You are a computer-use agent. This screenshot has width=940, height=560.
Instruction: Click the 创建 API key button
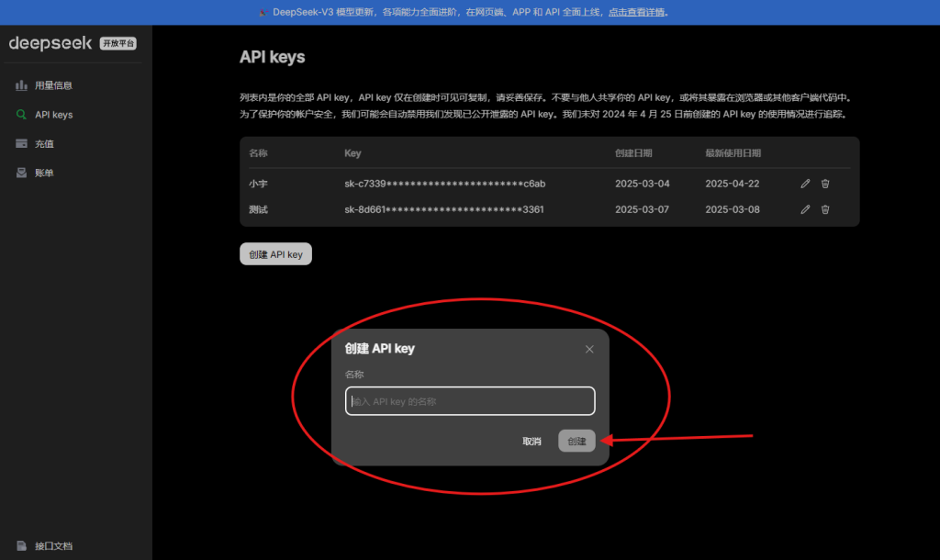275,253
